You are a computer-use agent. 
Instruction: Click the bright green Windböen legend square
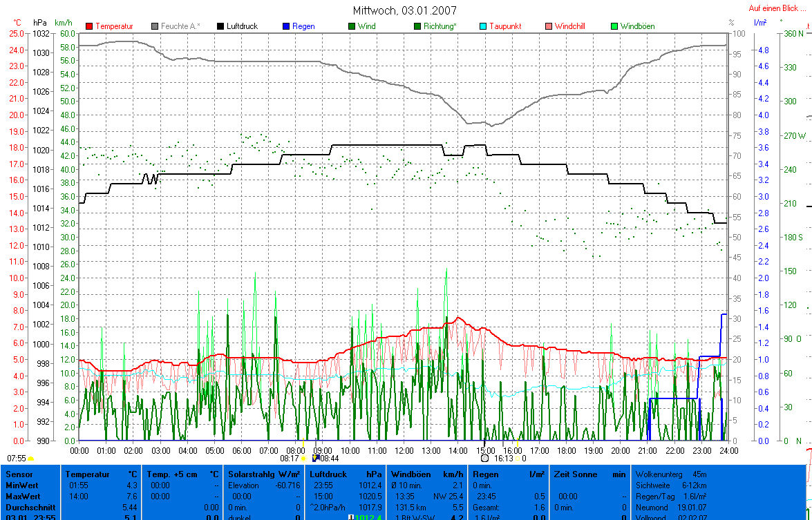(614, 26)
